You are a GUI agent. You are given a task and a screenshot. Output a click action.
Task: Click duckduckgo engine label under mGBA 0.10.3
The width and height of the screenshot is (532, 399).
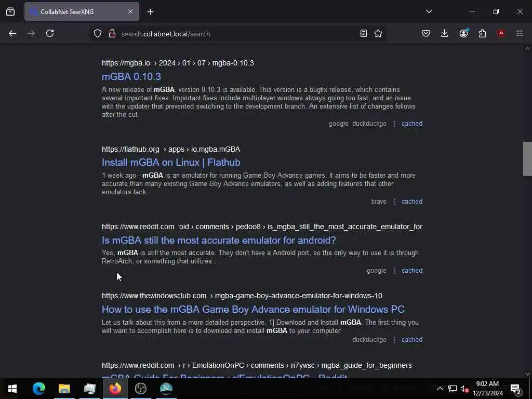point(369,124)
